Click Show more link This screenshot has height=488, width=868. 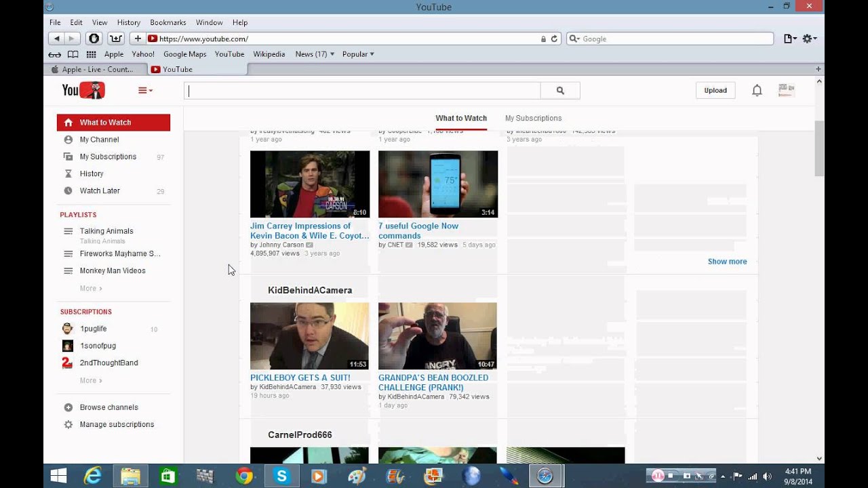tap(727, 262)
